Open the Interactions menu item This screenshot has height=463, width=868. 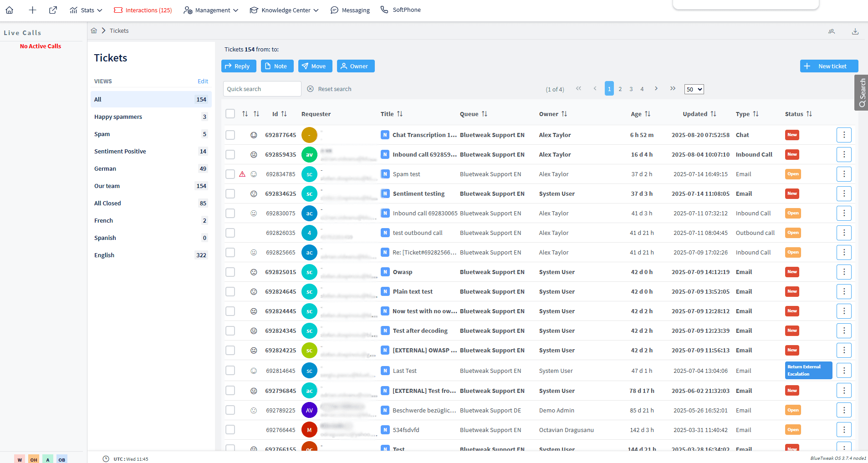coord(143,10)
